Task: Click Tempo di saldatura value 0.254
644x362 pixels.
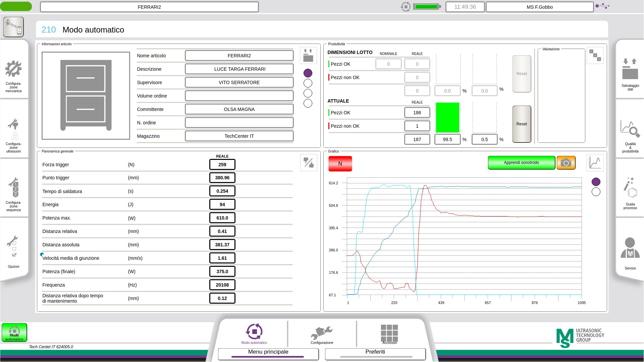Action: click(222, 191)
